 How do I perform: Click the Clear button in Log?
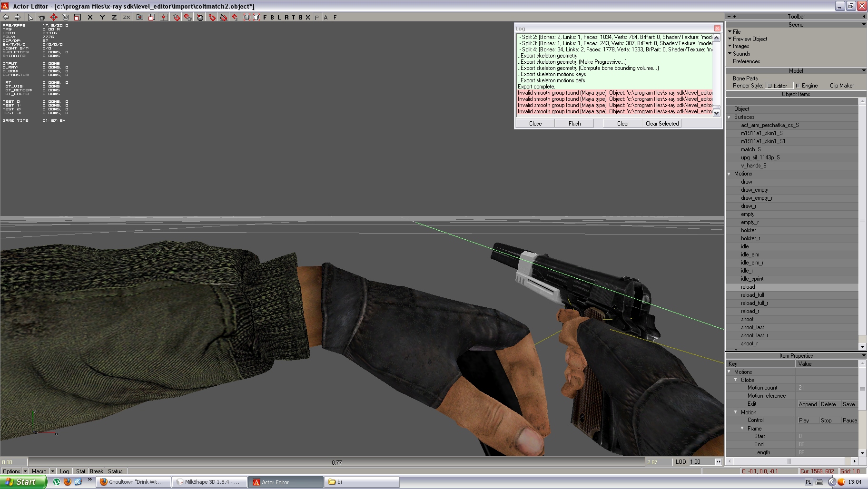[x=623, y=123]
